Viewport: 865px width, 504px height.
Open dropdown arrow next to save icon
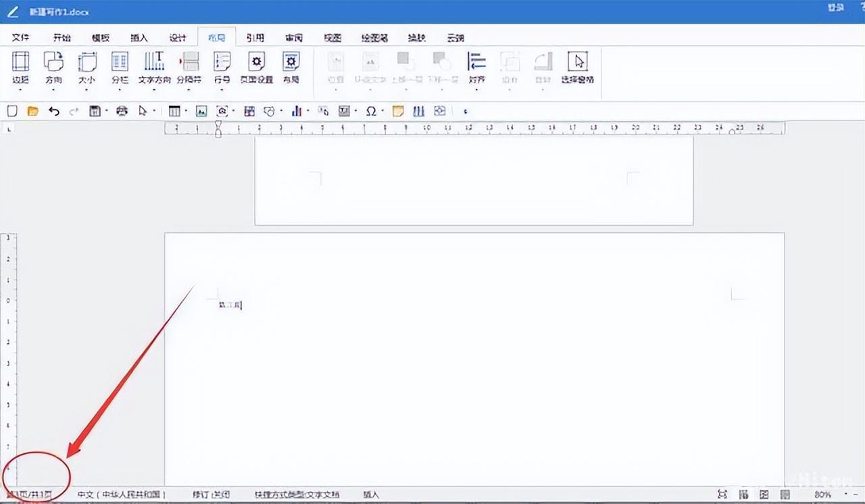(107, 111)
